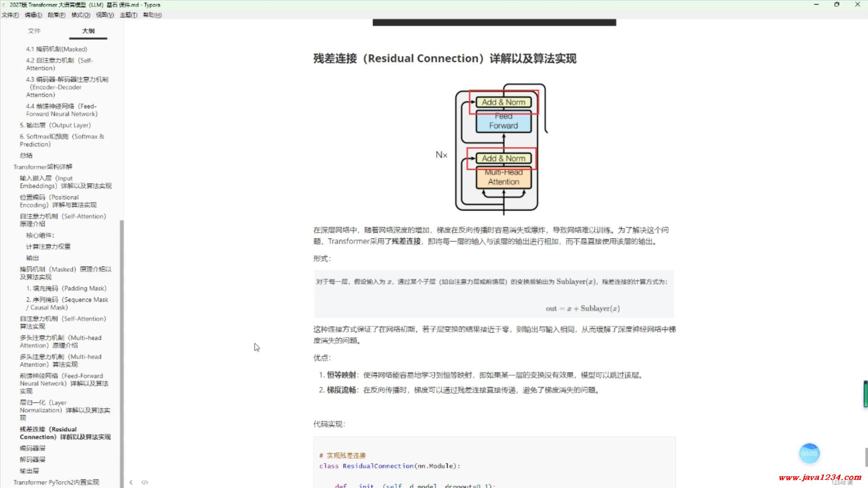The width and height of the screenshot is (868, 488).
Task: Jump to Transformer PyTorch2内置实现 entry
Action: click(56, 482)
